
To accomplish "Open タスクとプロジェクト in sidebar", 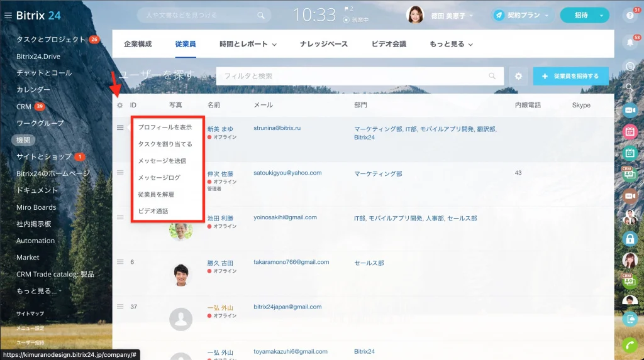I will [x=50, y=40].
